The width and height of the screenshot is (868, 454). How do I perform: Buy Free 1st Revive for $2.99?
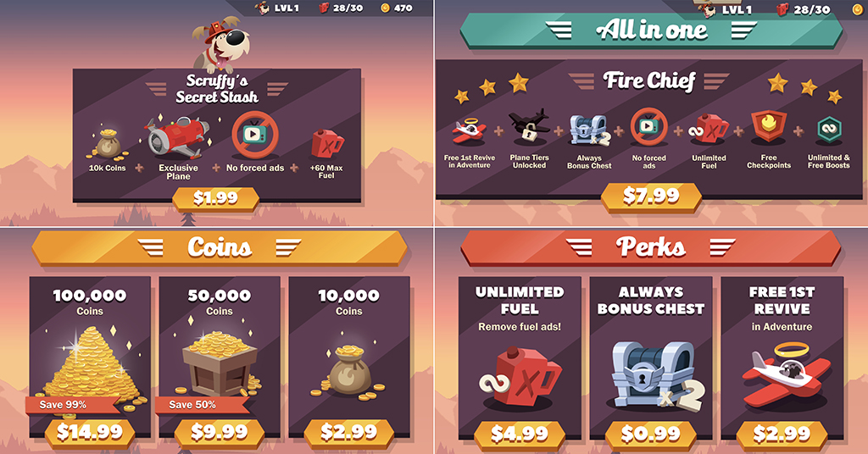(x=782, y=434)
